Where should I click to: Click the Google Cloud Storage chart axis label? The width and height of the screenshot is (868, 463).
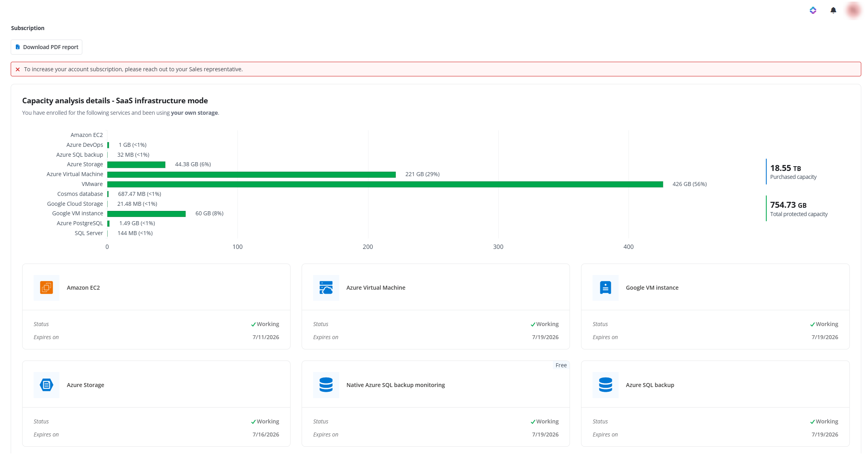tap(75, 204)
